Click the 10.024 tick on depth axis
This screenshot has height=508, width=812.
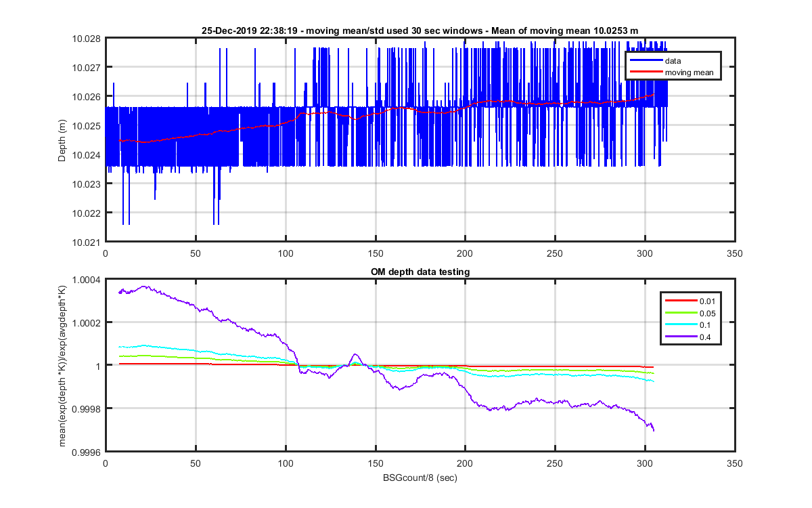pyautogui.click(x=88, y=155)
